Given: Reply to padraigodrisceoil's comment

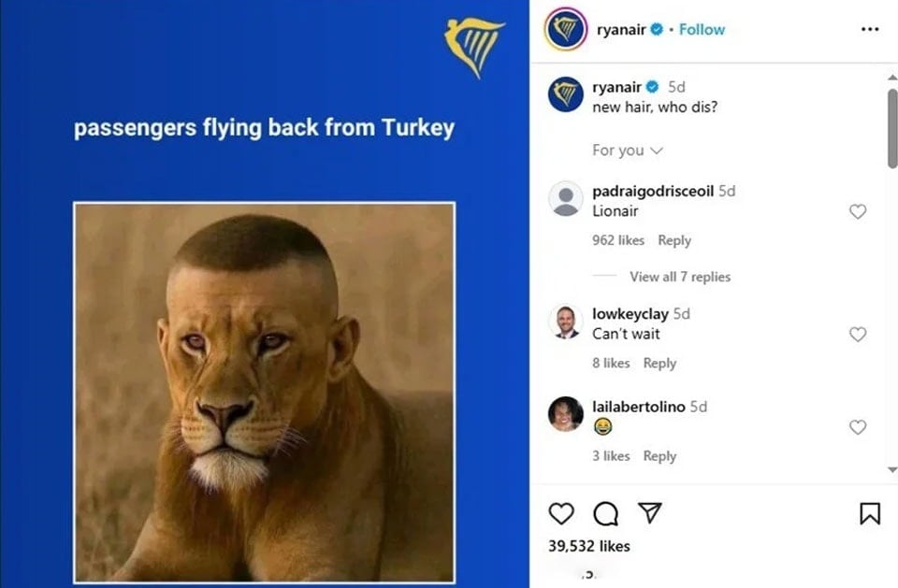Looking at the screenshot, I should (674, 240).
